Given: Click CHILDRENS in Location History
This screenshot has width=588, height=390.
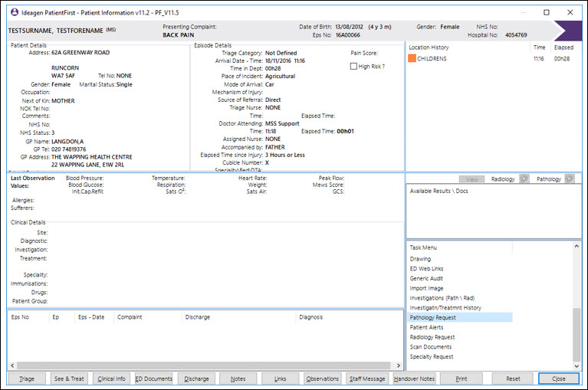Looking at the screenshot, I should [432, 59].
